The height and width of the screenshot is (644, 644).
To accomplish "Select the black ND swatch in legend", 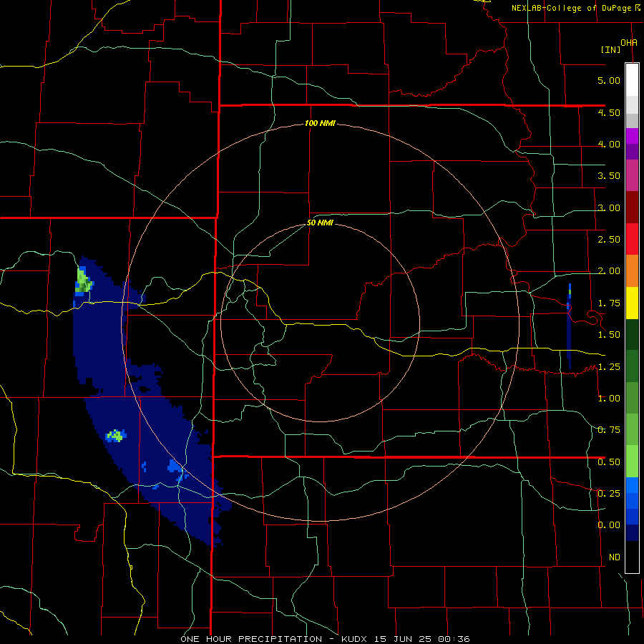I will click(632, 557).
